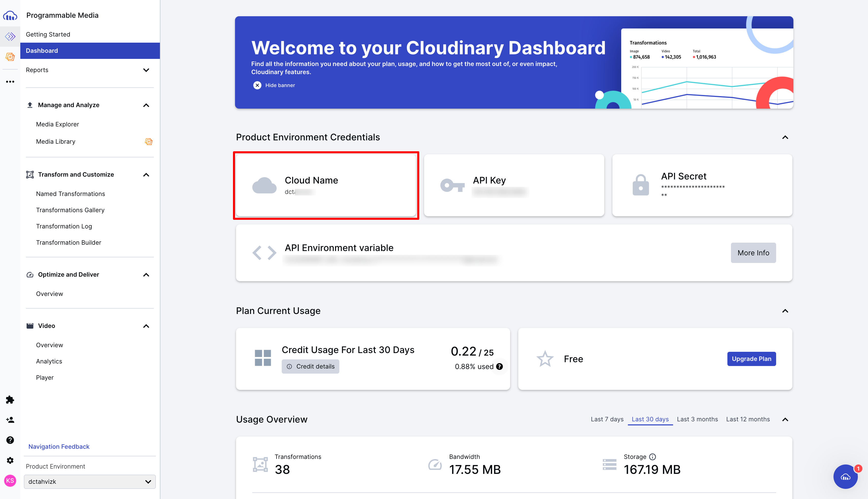Viewport: 868px width, 499px height.
Task: Collapse the Product Environment Credentials section
Action: pyautogui.click(x=785, y=137)
